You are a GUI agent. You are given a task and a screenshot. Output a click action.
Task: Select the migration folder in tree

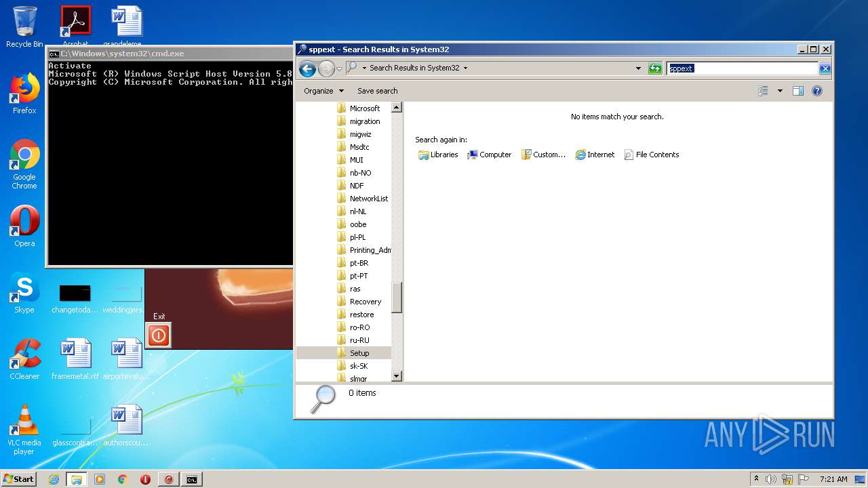click(x=363, y=121)
